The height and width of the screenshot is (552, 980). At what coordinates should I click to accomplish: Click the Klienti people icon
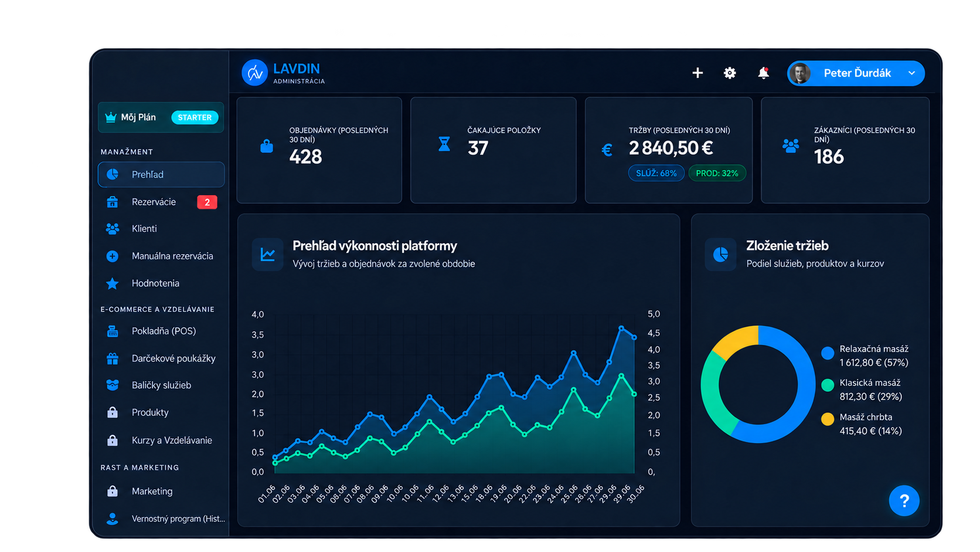pyautogui.click(x=113, y=229)
